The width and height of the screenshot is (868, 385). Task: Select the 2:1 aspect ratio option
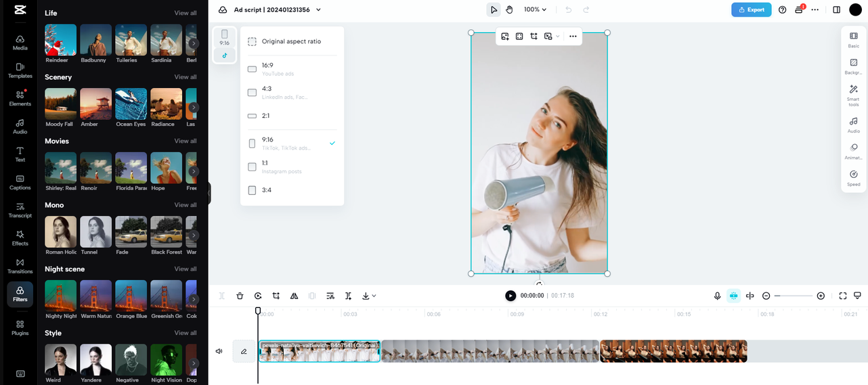click(292, 116)
